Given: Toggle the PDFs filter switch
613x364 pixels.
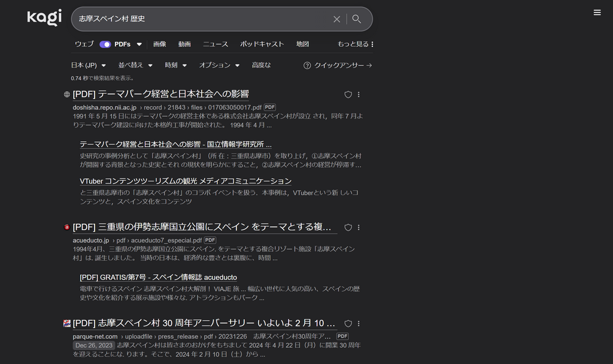Looking at the screenshot, I should tap(105, 44).
